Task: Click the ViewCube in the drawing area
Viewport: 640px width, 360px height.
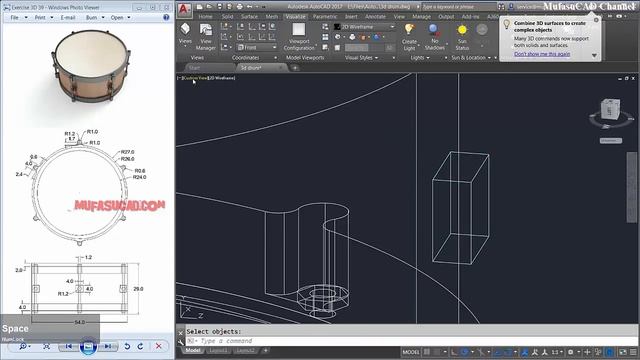Action: (610, 109)
